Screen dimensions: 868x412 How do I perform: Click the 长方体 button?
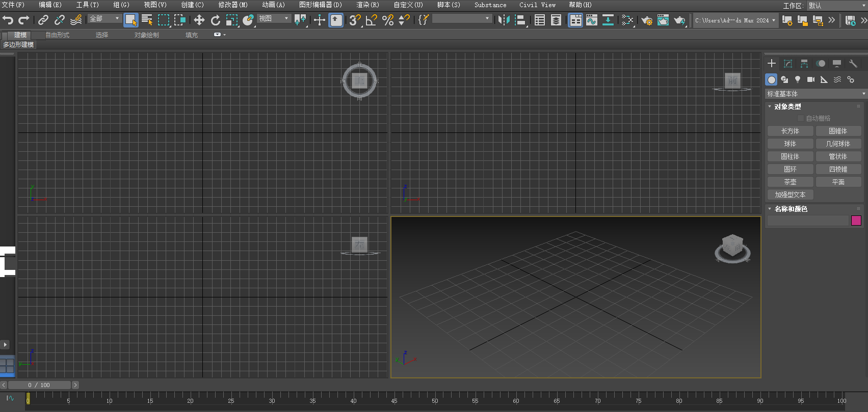pyautogui.click(x=790, y=131)
